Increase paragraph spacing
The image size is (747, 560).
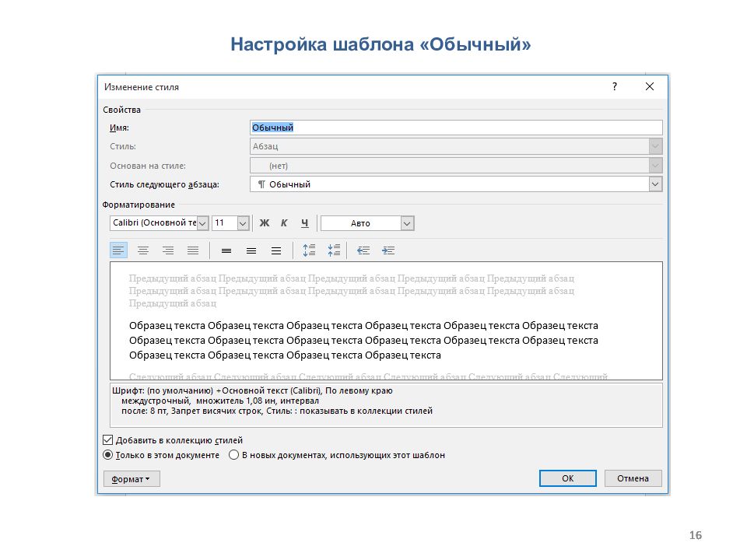point(309,250)
